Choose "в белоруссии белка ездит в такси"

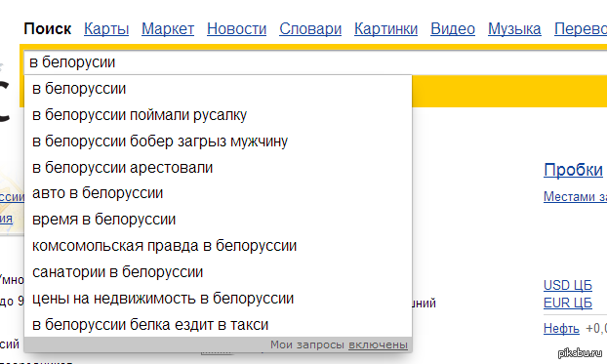click(x=218, y=325)
